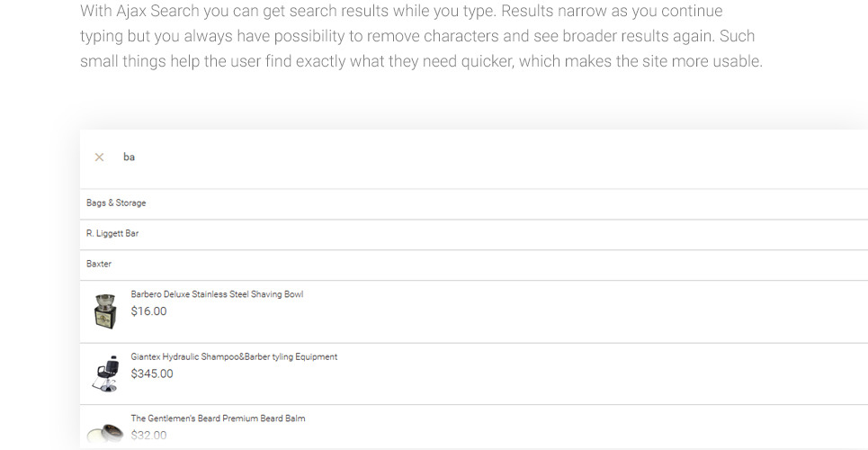The height and width of the screenshot is (450, 868).
Task: Open the black barber chair product image
Action: point(105,373)
